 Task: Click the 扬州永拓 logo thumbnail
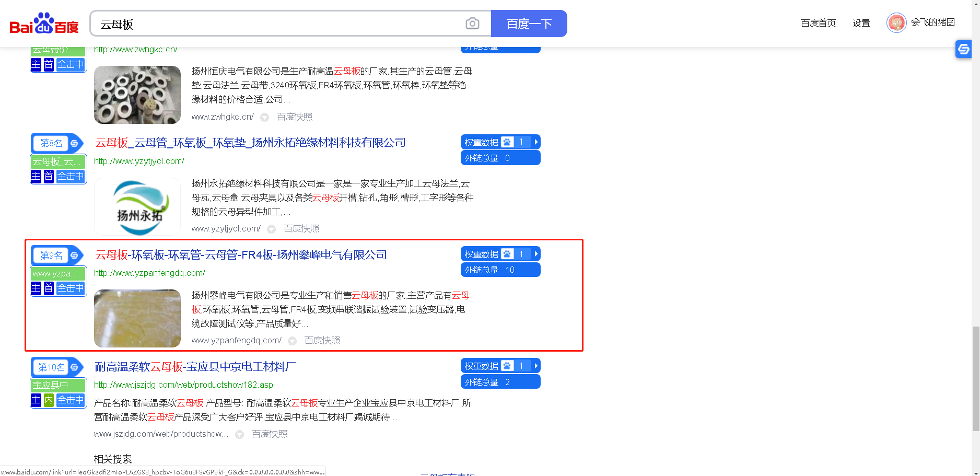[x=137, y=207]
